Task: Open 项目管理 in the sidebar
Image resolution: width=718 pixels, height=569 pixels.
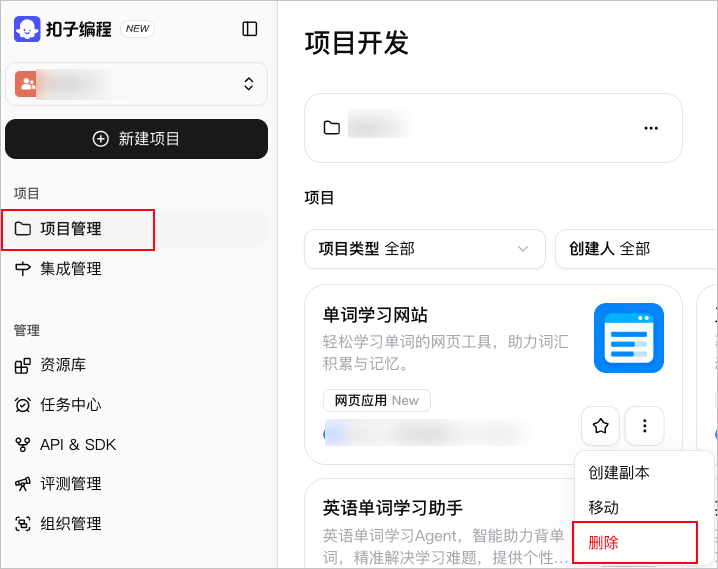Action: (136, 229)
